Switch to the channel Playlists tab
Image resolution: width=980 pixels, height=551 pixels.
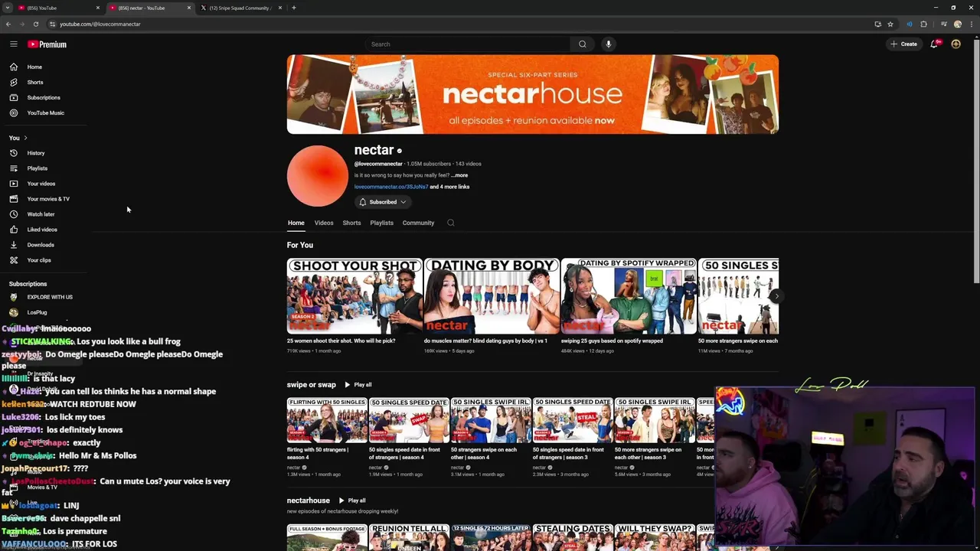tap(381, 223)
